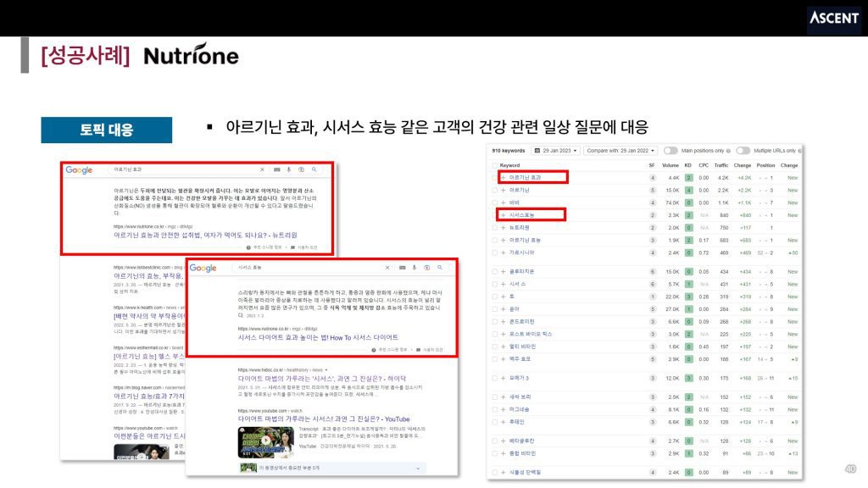The height and width of the screenshot is (488, 868).
Task: Click the help icon in 시서스 featured snippet footer
Action: tap(374, 350)
